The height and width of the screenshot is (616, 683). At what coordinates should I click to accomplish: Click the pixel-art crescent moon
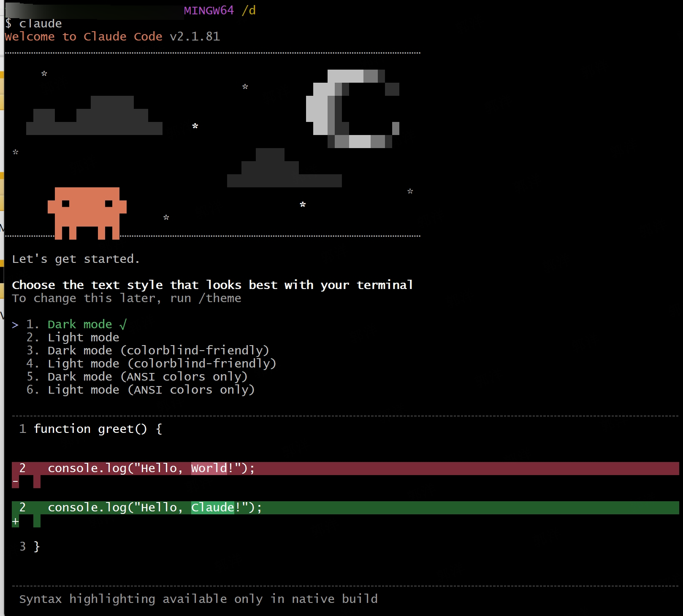tap(352, 109)
